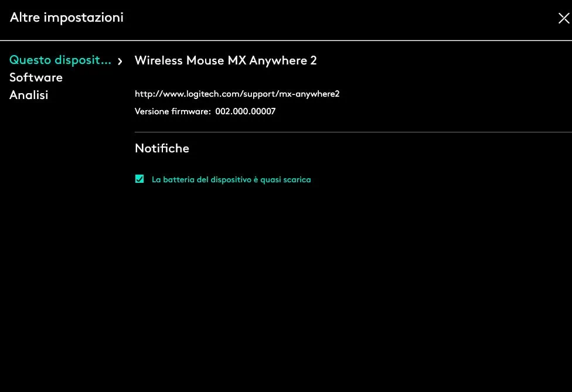Click the 'La batteria del dispositivo è quasi scarica' label

click(231, 179)
